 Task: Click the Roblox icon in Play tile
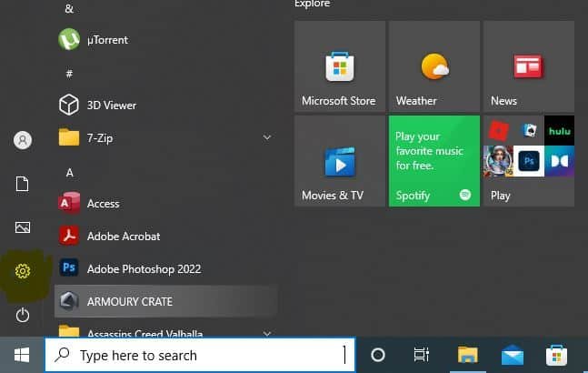pos(498,131)
